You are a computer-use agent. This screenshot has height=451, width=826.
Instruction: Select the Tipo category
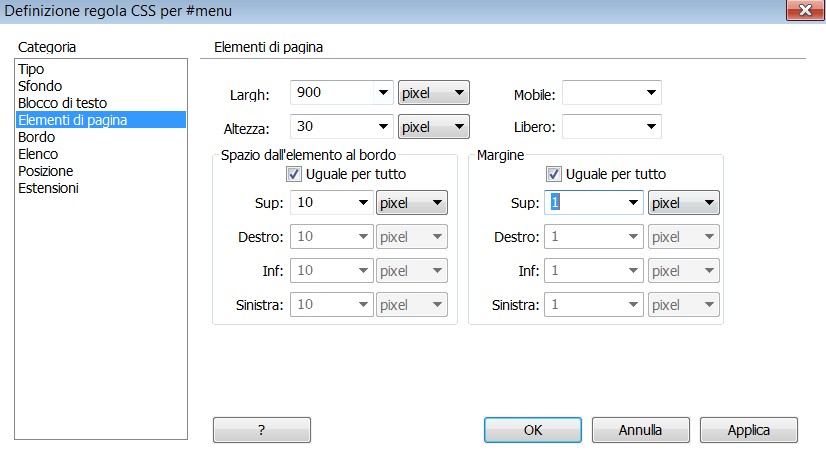[31, 69]
